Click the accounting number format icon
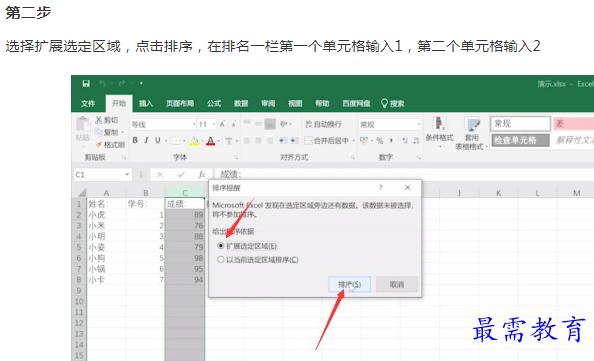This screenshot has height=361, width=594. click(x=364, y=141)
